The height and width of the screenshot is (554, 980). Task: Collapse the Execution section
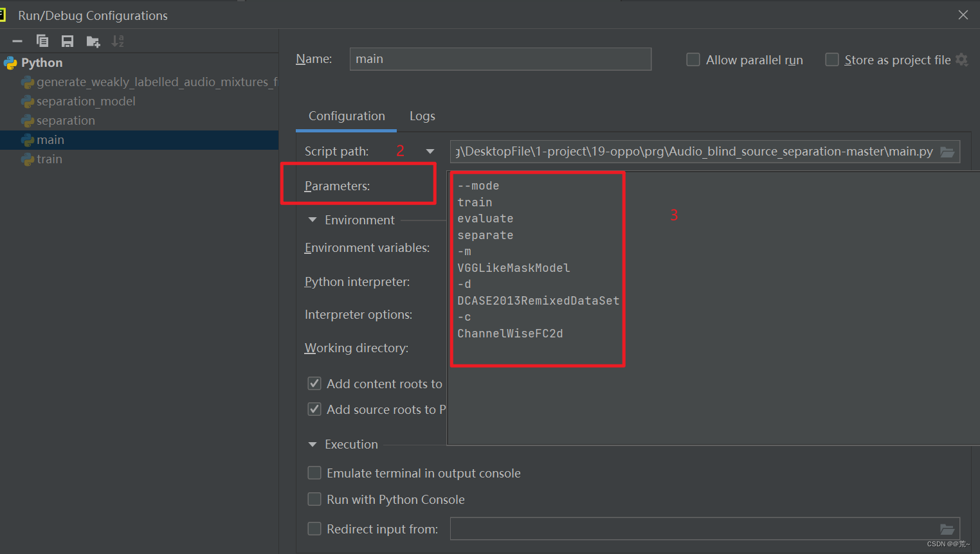point(313,444)
